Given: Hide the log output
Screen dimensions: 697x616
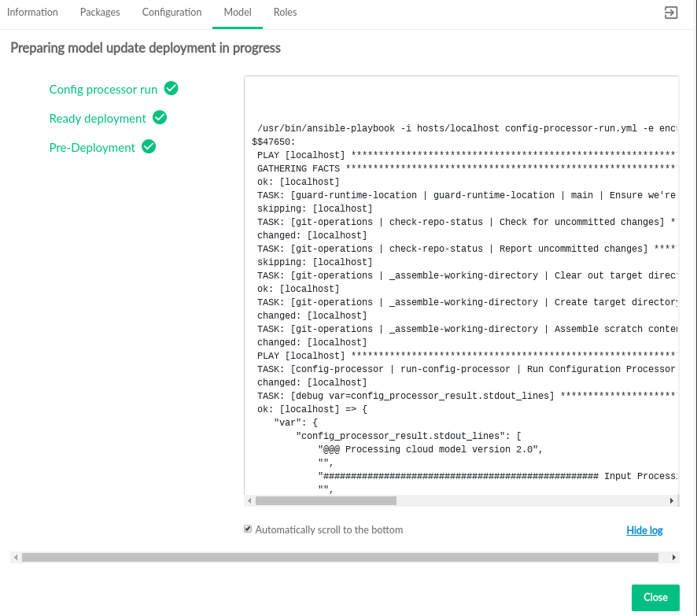Looking at the screenshot, I should [644, 530].
